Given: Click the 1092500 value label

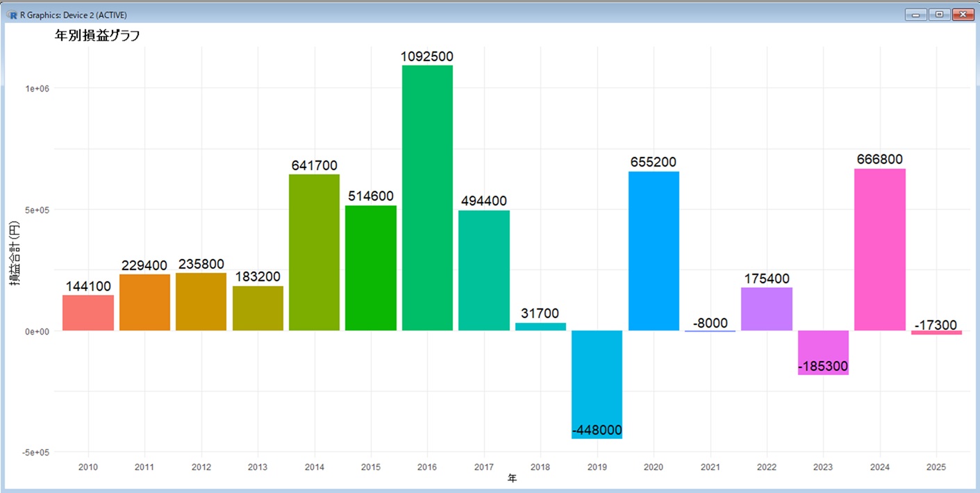Looking at the screenshot, I should click(x=427, y=56).
